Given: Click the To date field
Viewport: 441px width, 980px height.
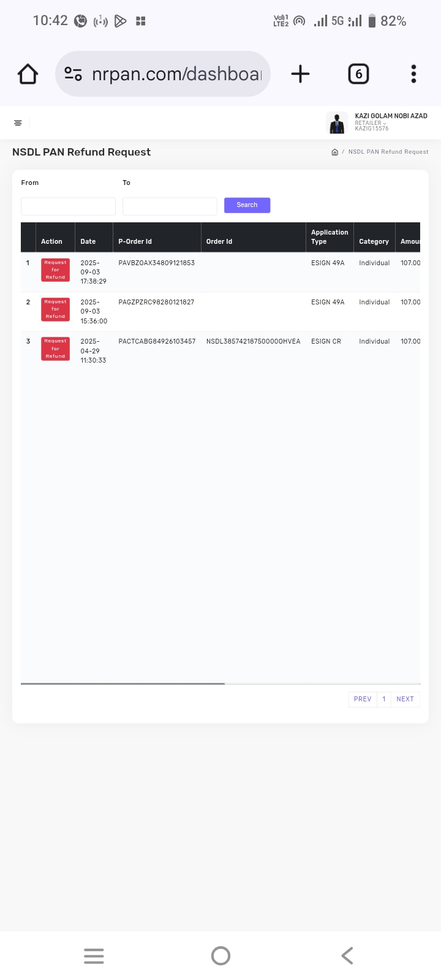Looking at the screenshot, I should coord(170,206).
